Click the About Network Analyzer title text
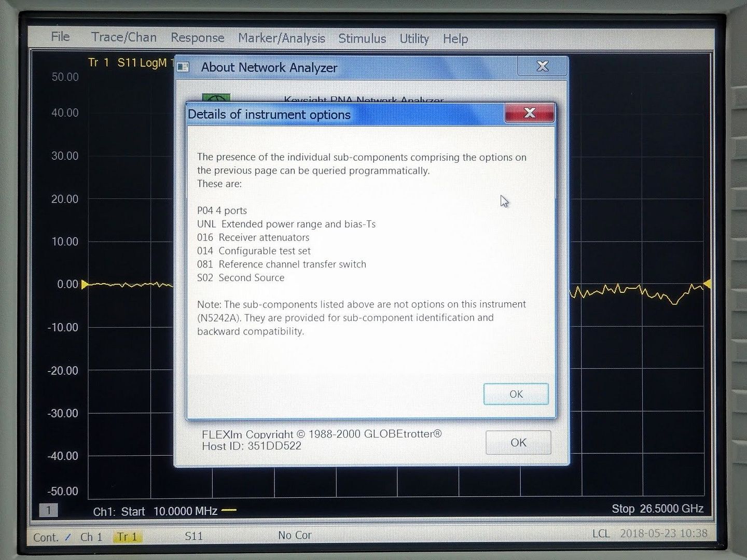747x560 pixels. [269, 67]
